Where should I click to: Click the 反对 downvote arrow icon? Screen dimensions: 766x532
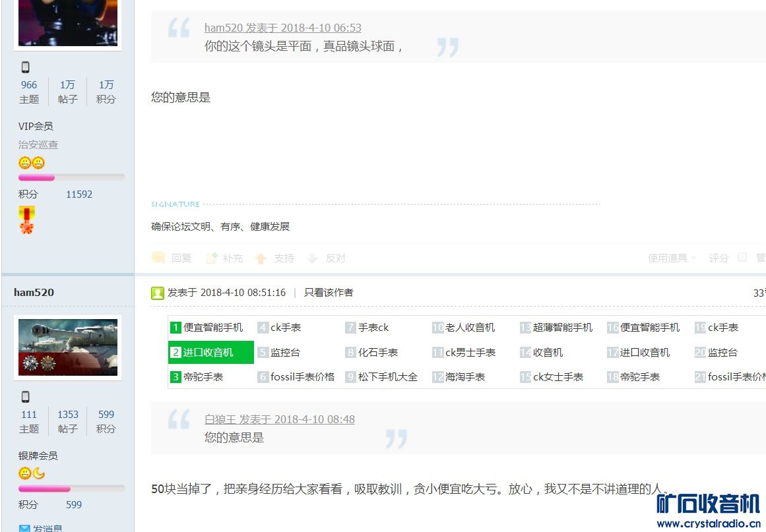(x=313, y=258)
